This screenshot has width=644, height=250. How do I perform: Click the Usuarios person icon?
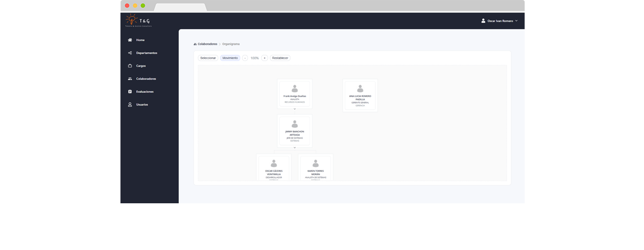130,104
